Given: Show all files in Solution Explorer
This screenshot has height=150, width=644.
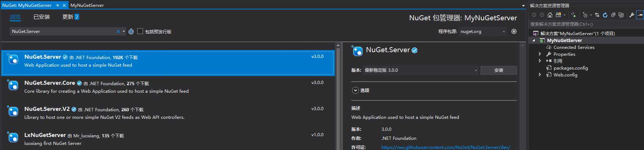Looking at the screenshot, I should [621, 15].
